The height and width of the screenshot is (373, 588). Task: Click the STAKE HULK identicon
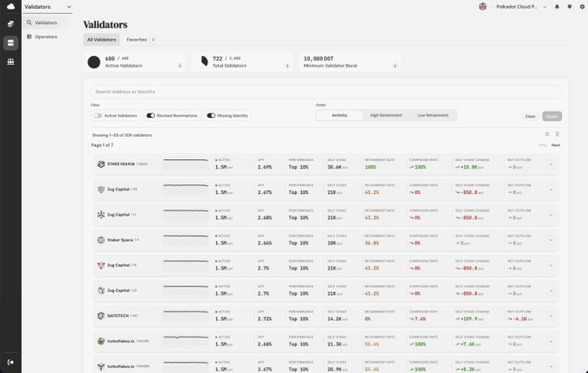point(101,164)
